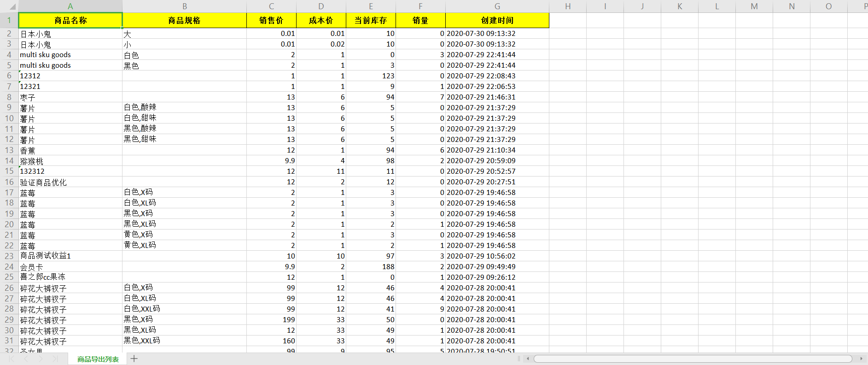The width and height of the screenshot is (868, 365).
Task: Select row 25 header
Action: (x=9, y=277)
